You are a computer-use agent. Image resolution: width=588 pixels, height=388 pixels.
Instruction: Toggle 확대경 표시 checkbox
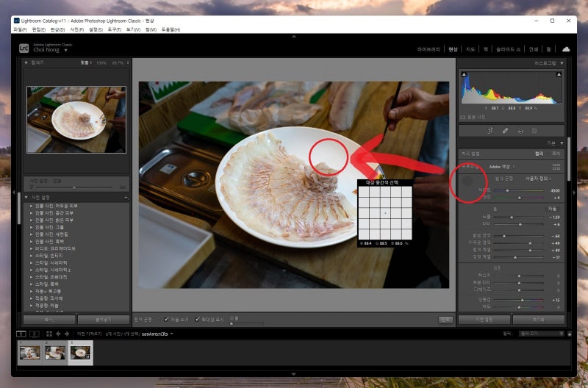coord(197,320)
